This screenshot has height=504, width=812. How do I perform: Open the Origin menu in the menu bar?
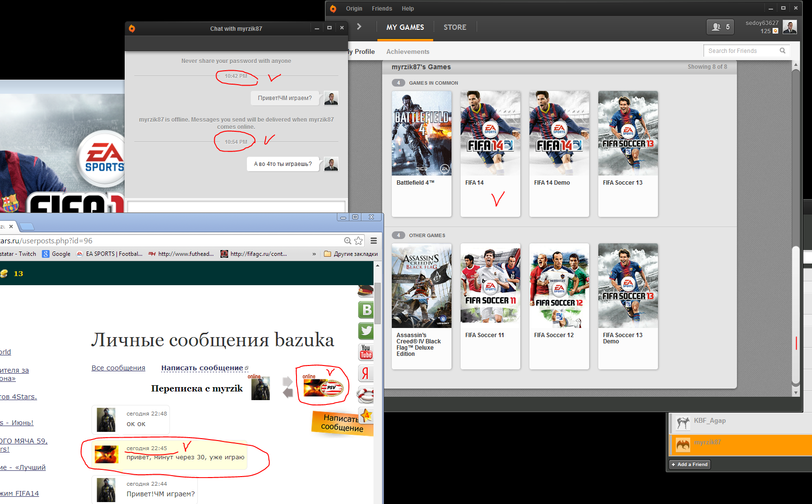pos(354,9)
